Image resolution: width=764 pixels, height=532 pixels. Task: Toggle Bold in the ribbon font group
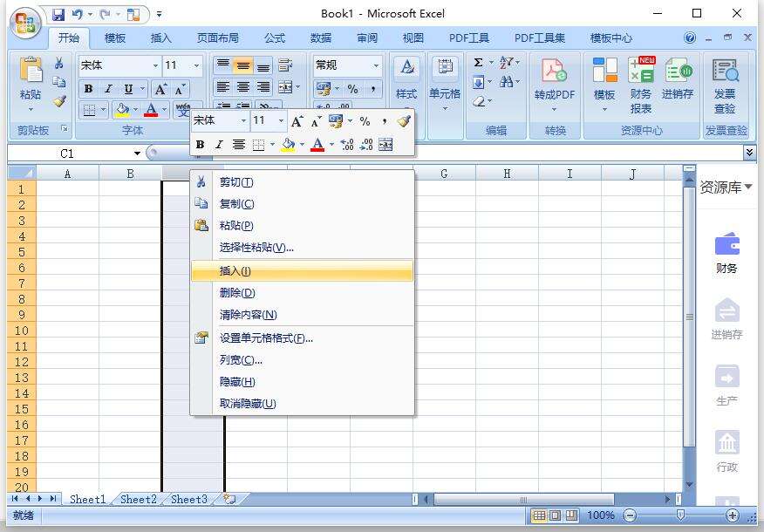pyautogui.click(x=88, y=89)
